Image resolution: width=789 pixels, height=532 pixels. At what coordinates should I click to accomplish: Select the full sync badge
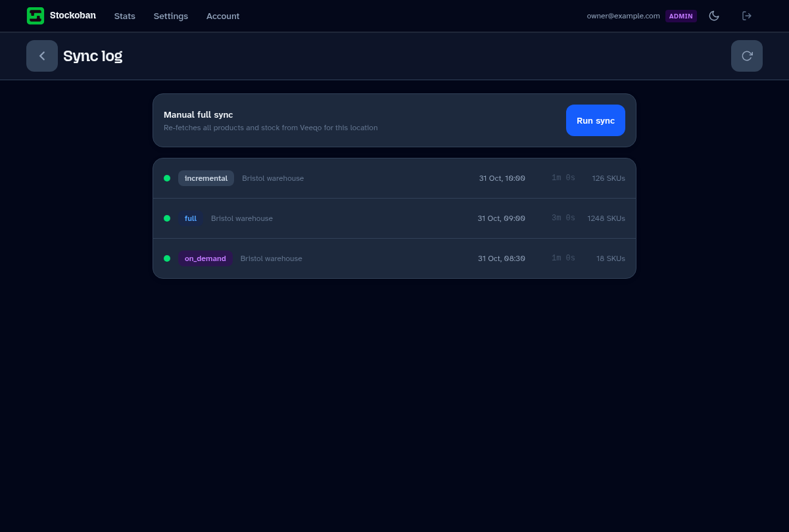point(191,218)
